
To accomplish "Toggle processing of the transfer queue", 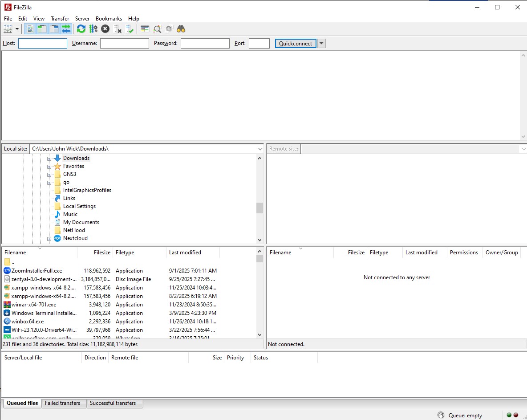I will (x=93, y=29).
